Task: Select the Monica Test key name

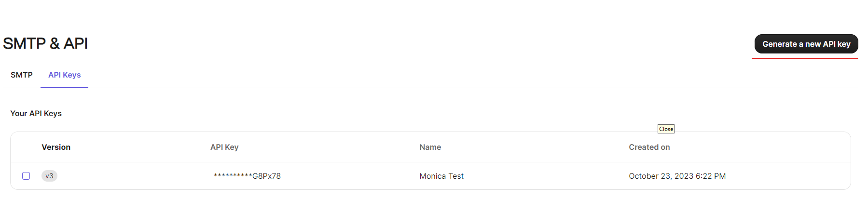Action: 441,176
